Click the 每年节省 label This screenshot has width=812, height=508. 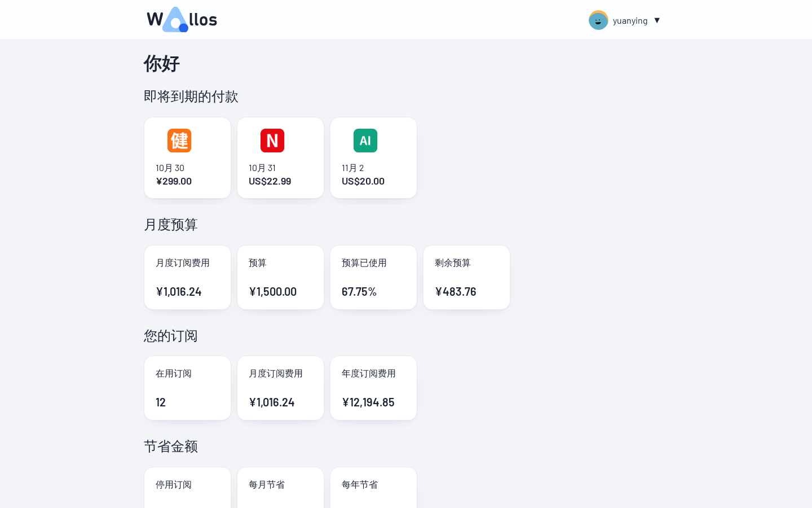pos(360,485)
